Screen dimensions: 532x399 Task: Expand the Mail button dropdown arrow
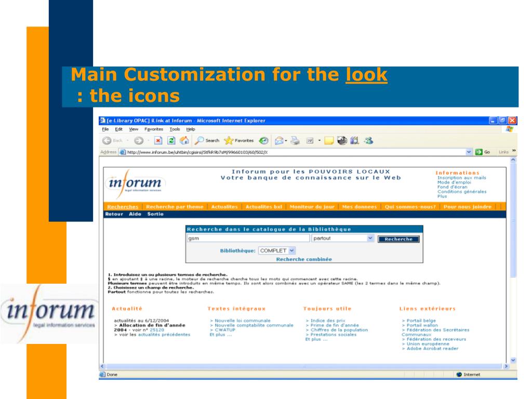click(x=286, y=140)
